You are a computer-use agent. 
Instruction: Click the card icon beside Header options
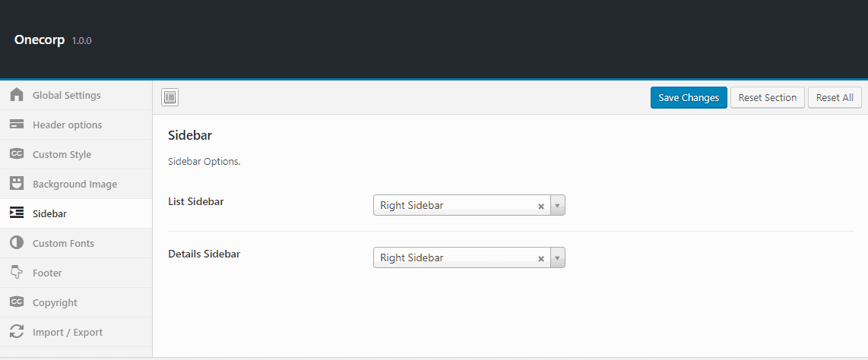coord(17,125)
